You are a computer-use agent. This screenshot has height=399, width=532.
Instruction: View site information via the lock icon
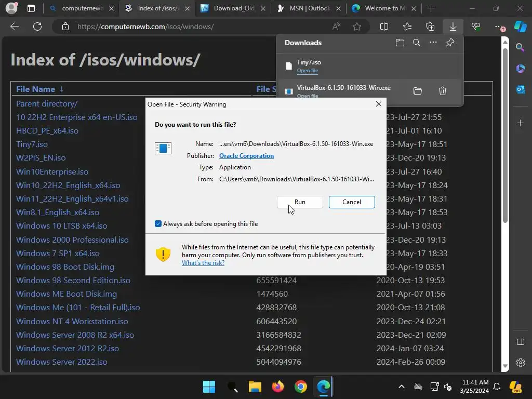click(65, 26)
